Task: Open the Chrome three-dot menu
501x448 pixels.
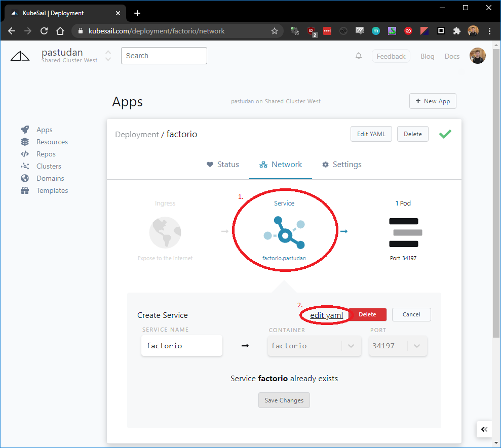Action: [489, 31]
